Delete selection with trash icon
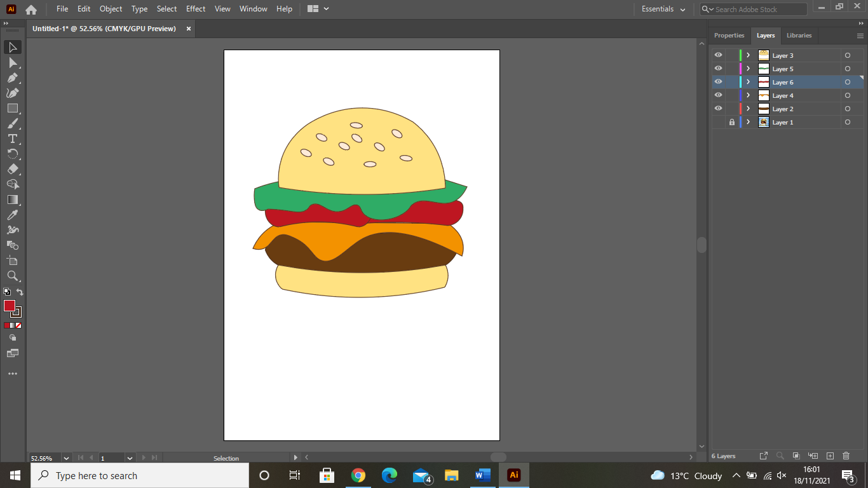This screenshot has width=868, height=488. [x=846, y=456]
